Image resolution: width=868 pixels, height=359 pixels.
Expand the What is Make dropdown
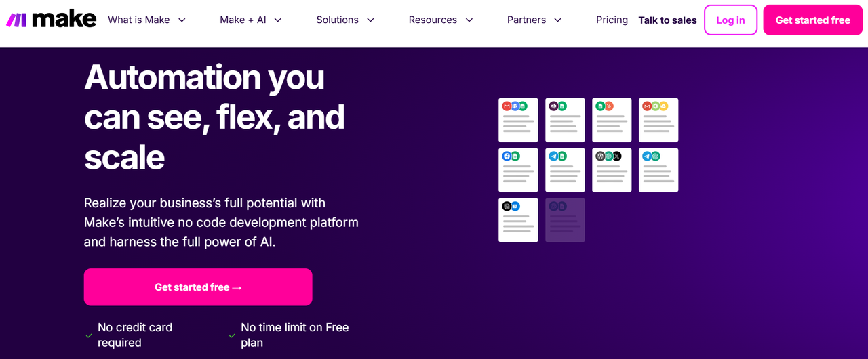(146, 20)
